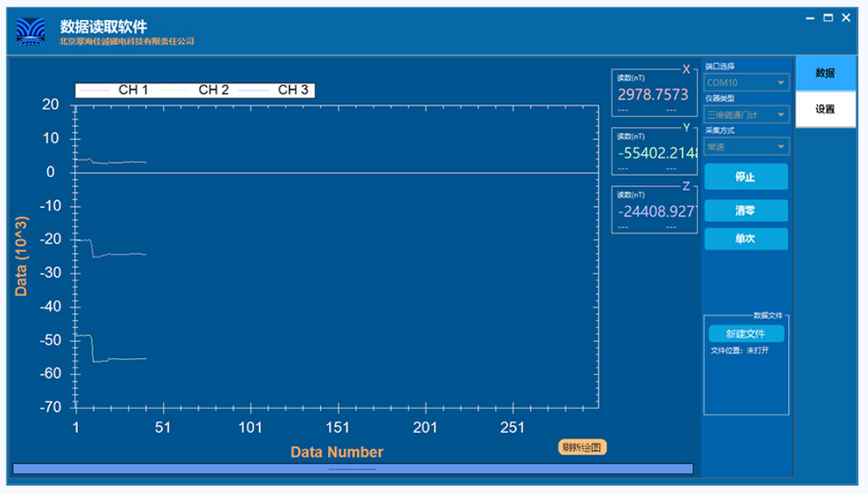Switch to the 数据 tab
Image resolution: width=868 pixels, height=494 pixels.
825,73
